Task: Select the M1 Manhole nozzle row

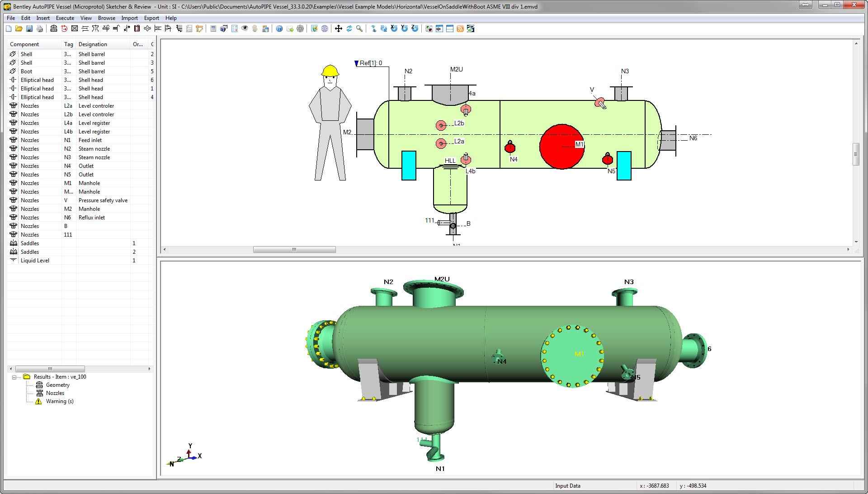Action: coord(80,183)
